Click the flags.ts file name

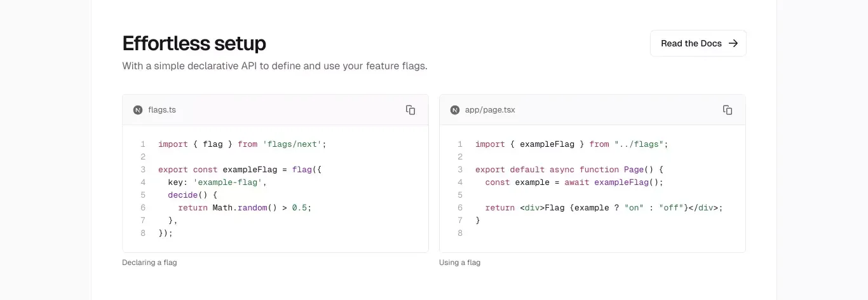click(x=162, y=110)
